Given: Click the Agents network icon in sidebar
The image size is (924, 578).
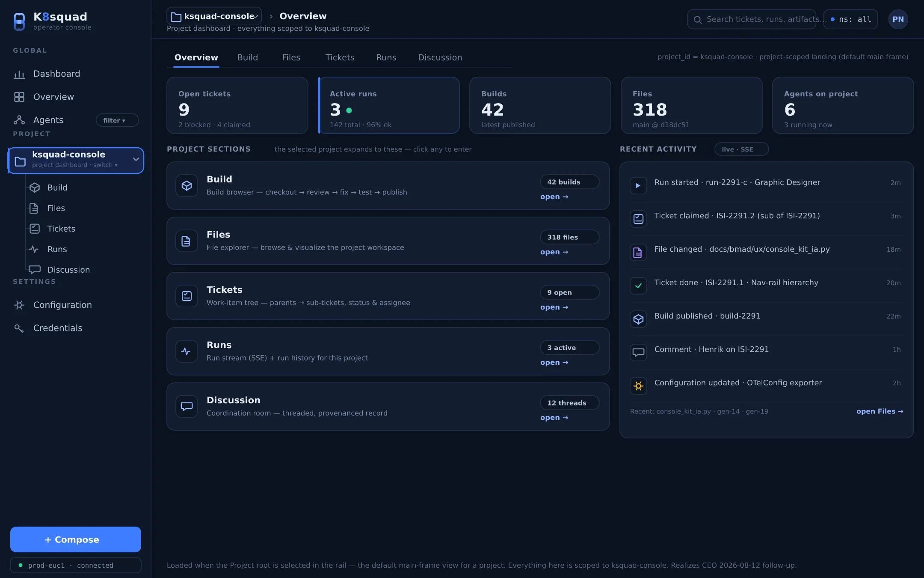Looking at the screenshot, I should click(x=19, y=120).
